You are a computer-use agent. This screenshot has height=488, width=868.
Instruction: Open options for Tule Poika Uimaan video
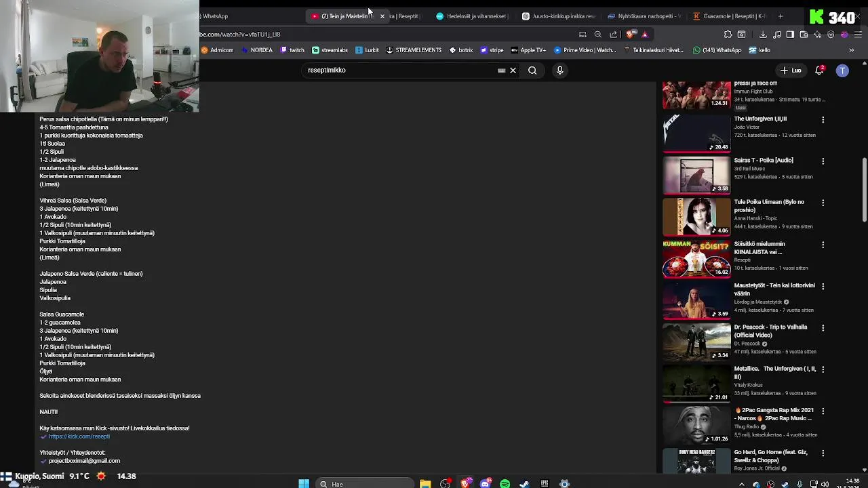click(x=823, y=203)
